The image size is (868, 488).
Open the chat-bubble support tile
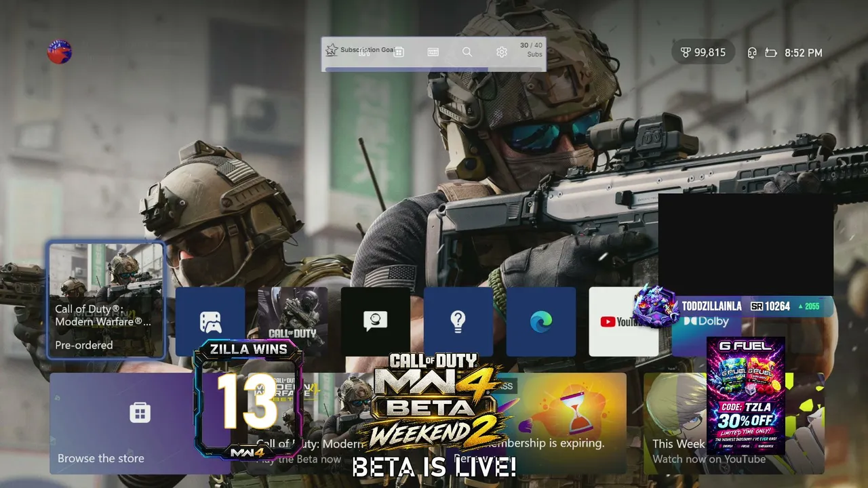(376, 322)
